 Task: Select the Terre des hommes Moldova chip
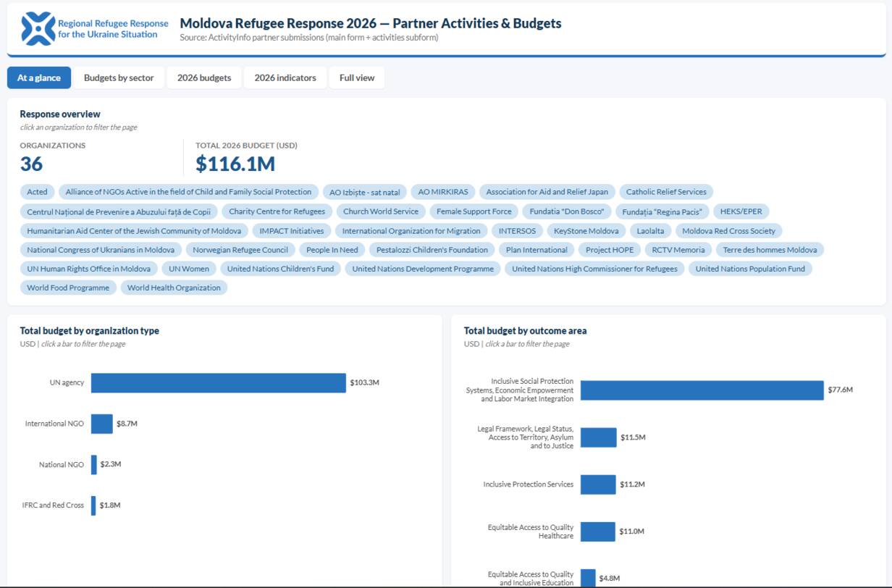[770, 250]
